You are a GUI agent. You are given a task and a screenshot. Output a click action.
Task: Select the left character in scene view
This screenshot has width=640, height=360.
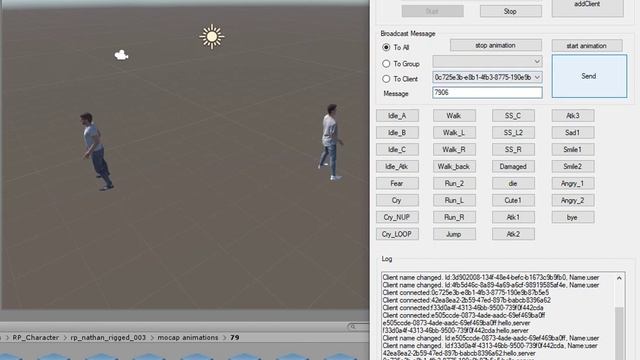click(96, 152)
